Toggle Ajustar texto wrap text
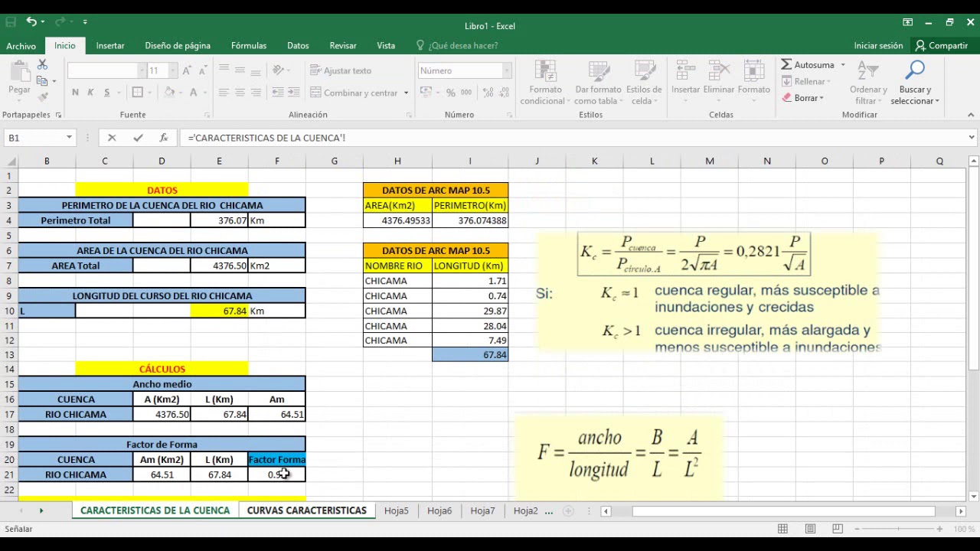Viewport: 980px width, 551px height. click(341, 70)
